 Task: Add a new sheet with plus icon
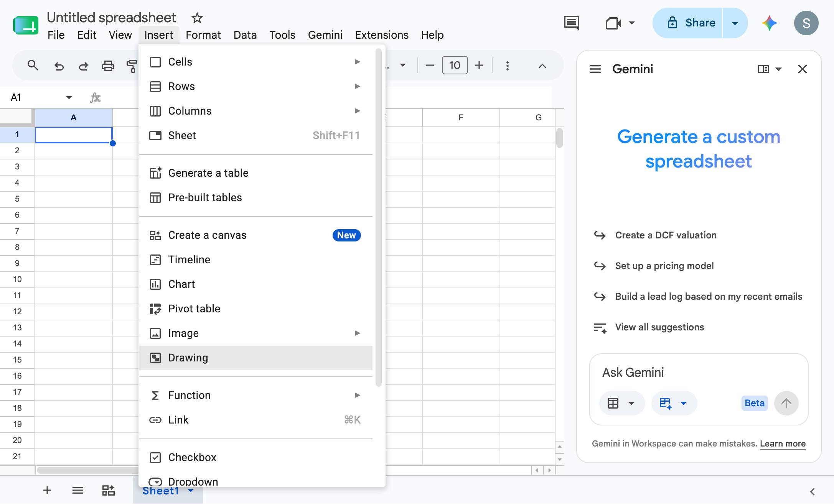pos(47,490)
